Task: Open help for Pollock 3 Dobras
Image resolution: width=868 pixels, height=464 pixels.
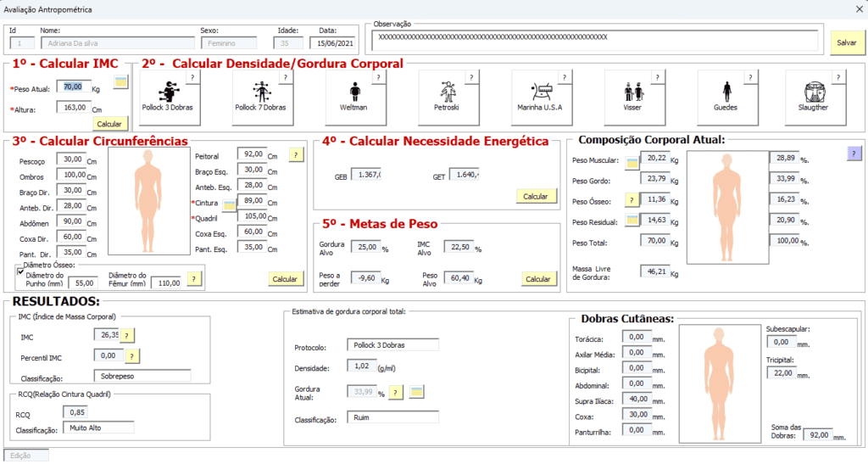Action: click(192, 77)
